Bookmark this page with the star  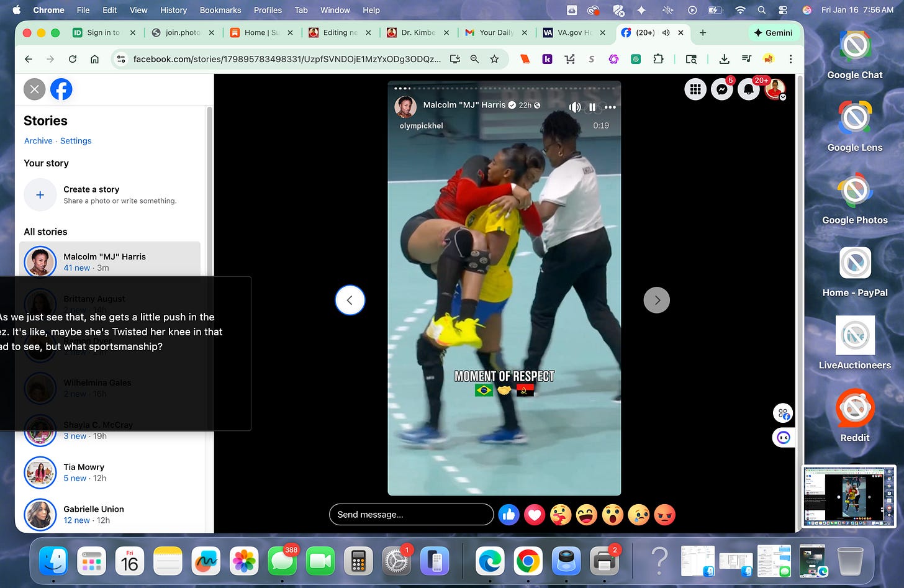click(x=494, y=59)
